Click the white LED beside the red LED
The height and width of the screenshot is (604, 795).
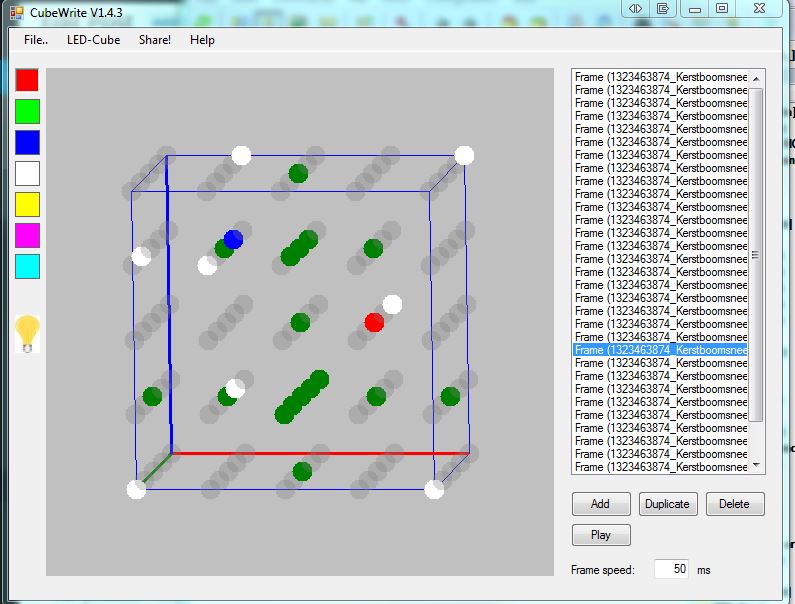click(x=392, y=304)
